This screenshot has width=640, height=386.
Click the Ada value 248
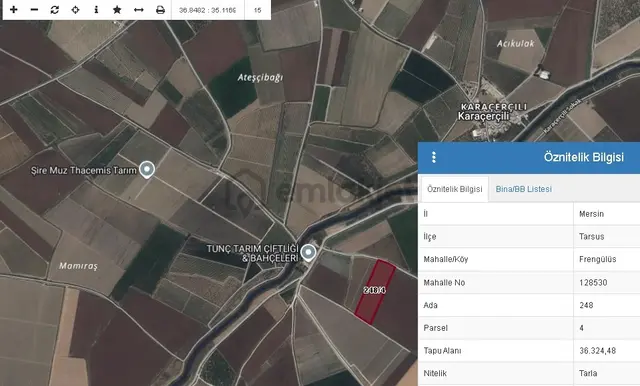click(x=586, y=305)
